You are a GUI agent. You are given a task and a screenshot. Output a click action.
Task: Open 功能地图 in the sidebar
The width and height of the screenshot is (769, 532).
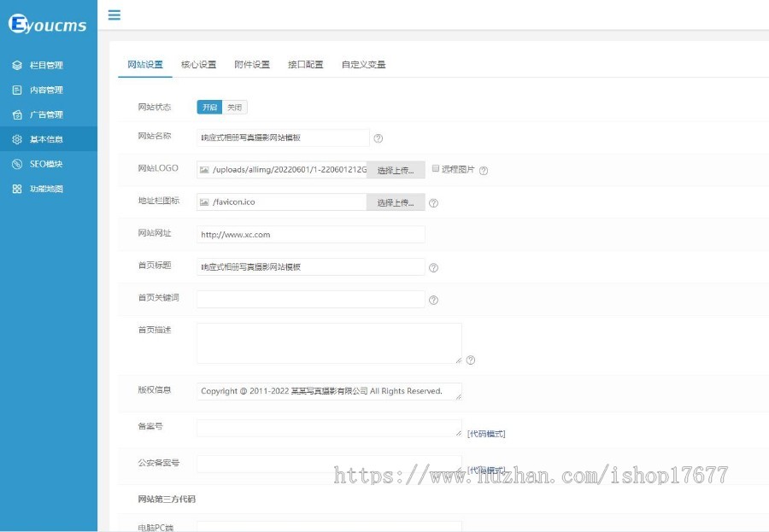(49, 189)
